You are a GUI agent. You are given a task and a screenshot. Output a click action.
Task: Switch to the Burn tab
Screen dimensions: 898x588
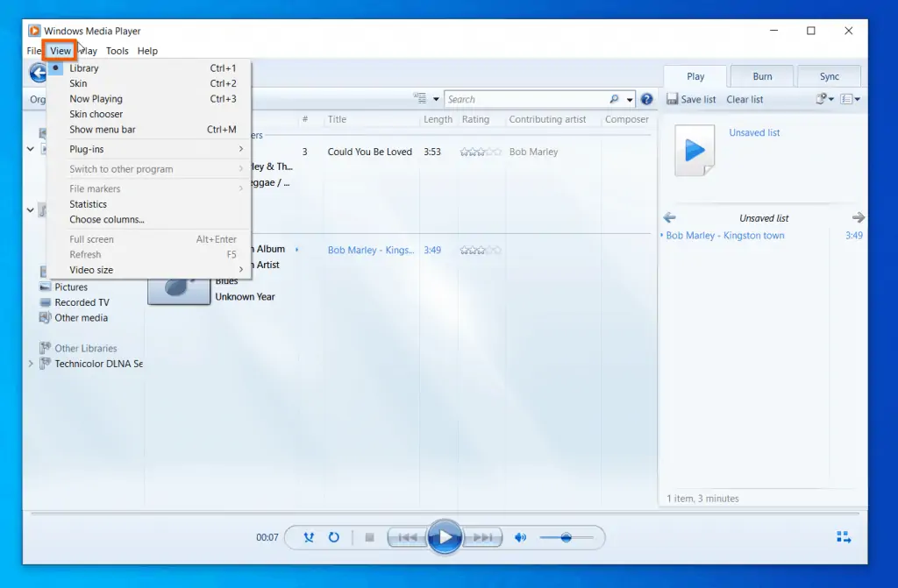point(761,76)
